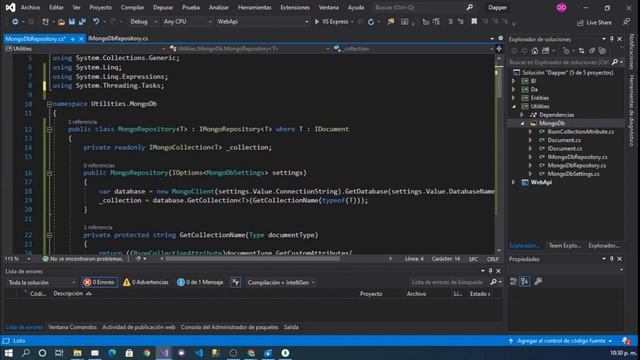Open the Archivo menu
The height and width of the screenshot is (360, 640).
click(30, 7)
